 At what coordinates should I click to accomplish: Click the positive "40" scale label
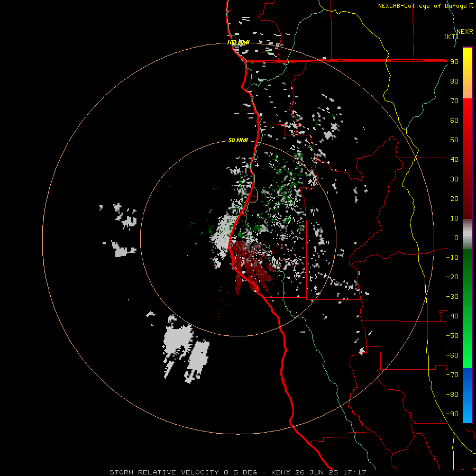pyautogui.click(x=454, y=159)
